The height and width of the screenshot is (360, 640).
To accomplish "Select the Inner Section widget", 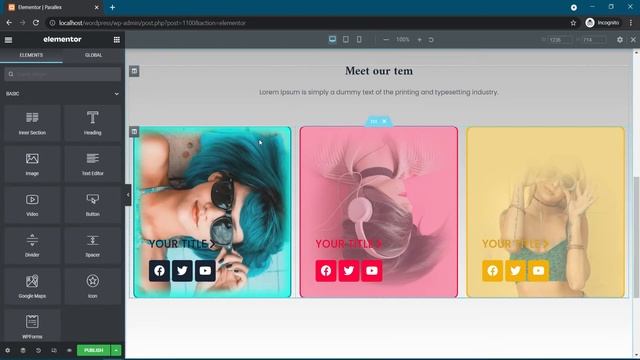I will click(x=32, y=123).
